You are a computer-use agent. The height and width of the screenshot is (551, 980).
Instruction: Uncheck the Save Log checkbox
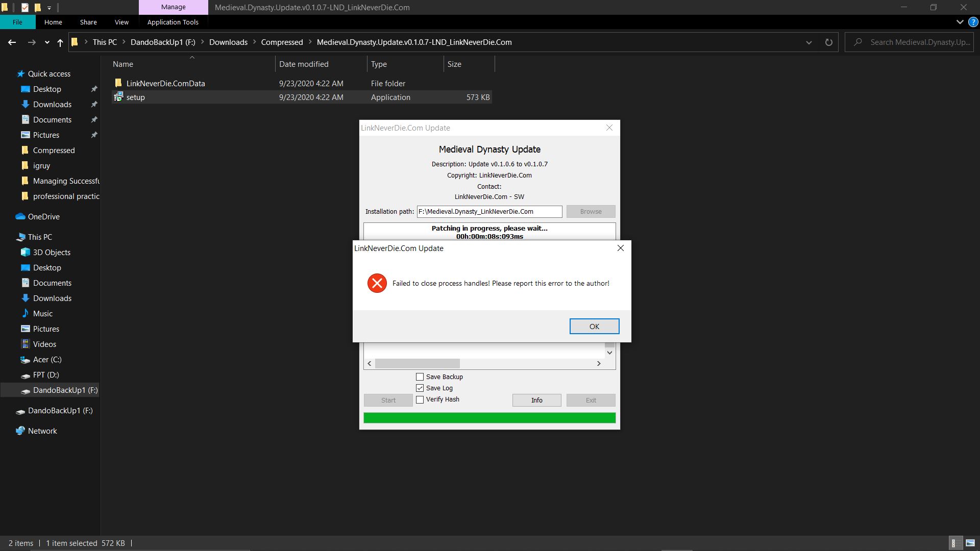coord(420,388)
